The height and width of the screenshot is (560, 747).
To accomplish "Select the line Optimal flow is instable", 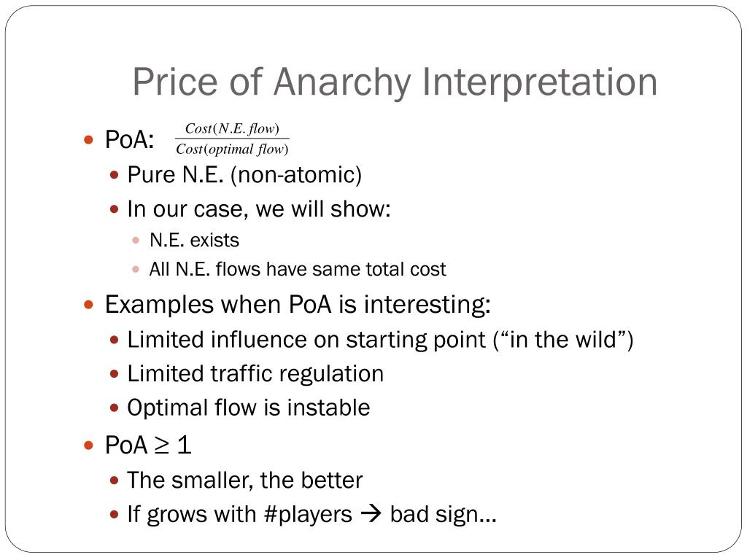I will 248,408.
